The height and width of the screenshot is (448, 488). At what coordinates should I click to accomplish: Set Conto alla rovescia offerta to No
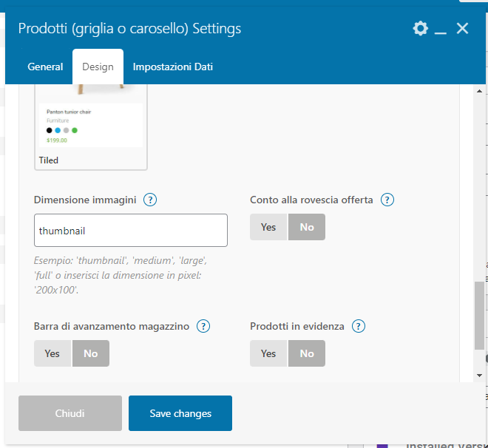click(x=307, y=227)
